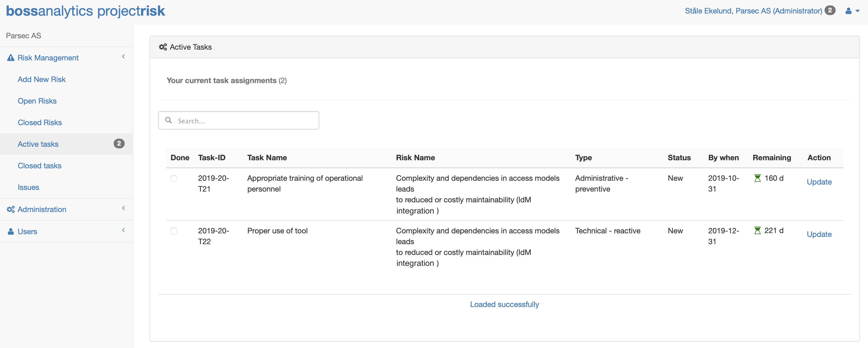Screen dimensions: 868x348
Task: Sort by the Status column header
Action: (x=679, y=158)
